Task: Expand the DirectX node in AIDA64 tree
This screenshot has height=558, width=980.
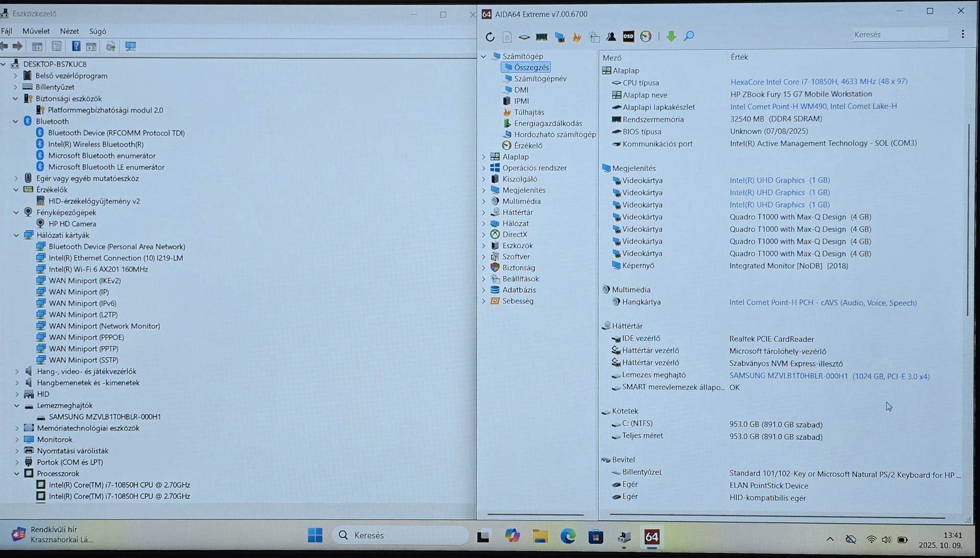Action: tap(484, 235)
